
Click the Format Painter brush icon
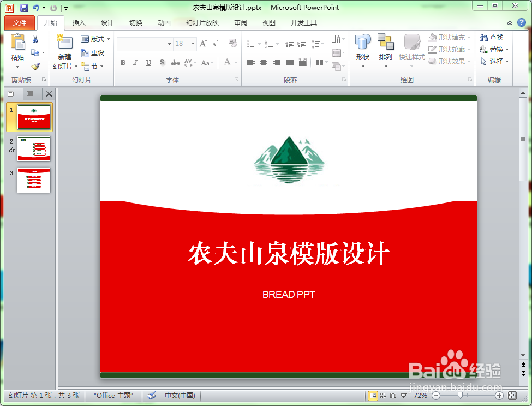(35, 67)
